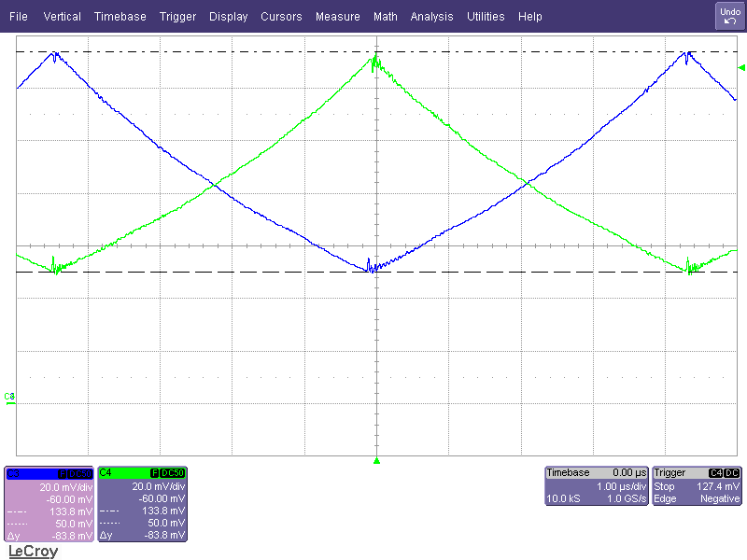Open the C4 channel descriptor box
Screen dimensions: 747x560
[x=143, y=504]
